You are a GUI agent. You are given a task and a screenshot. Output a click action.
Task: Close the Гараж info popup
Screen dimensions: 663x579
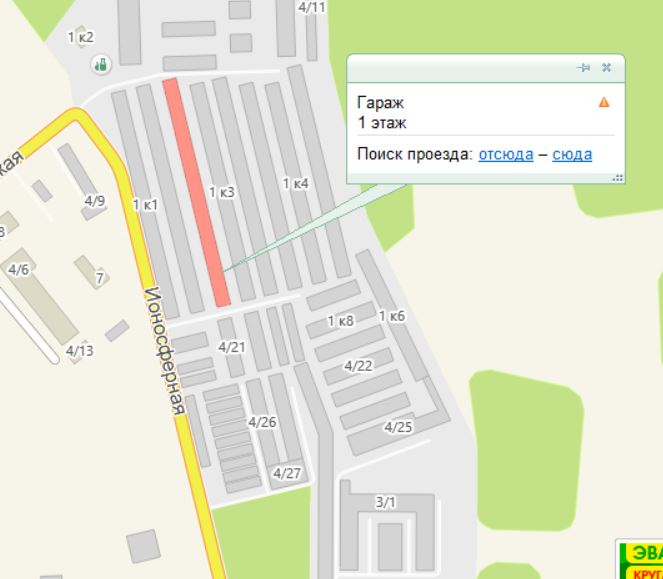606,68
